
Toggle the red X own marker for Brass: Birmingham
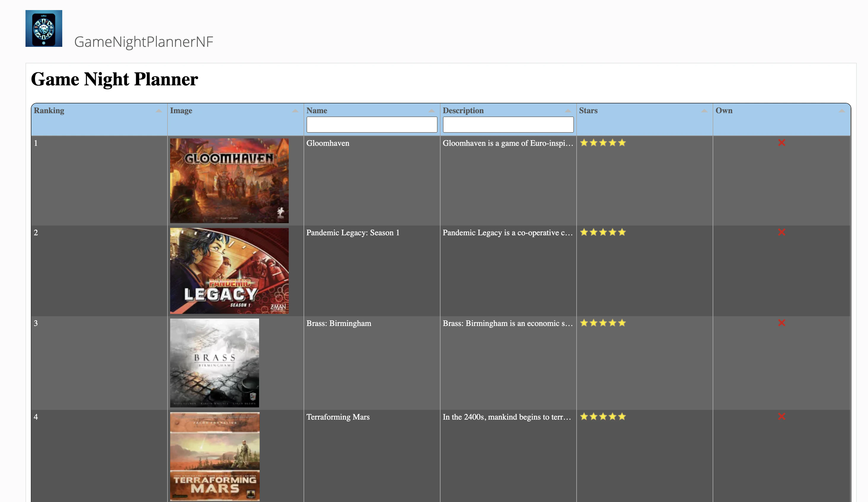[781, 323]
